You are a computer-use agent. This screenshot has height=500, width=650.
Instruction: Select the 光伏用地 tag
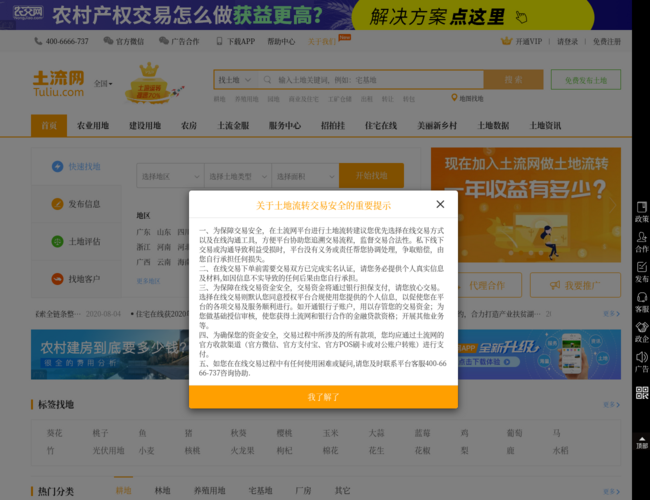109,451
